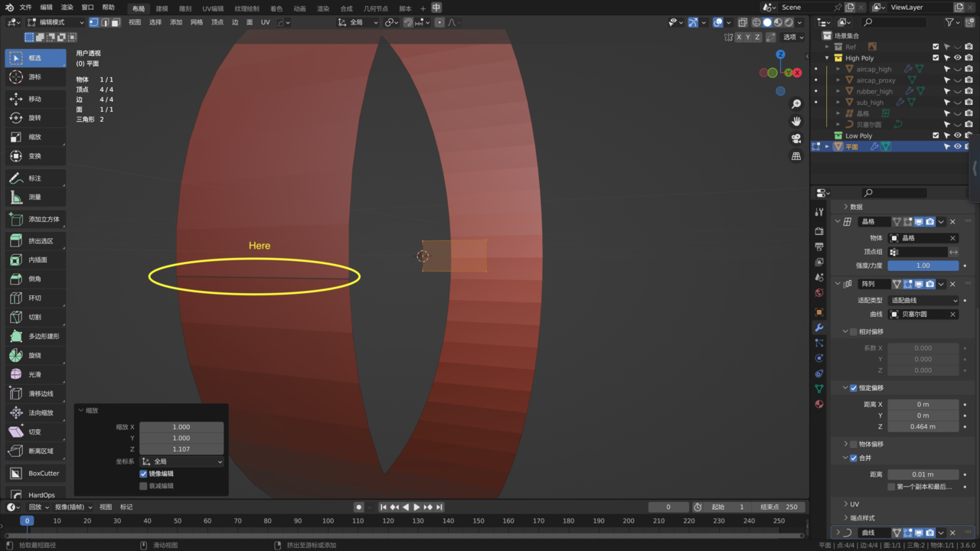Screen dimensions: 980x551
Task: Activate the 游标 cursor tool
Action: (35, 77)
